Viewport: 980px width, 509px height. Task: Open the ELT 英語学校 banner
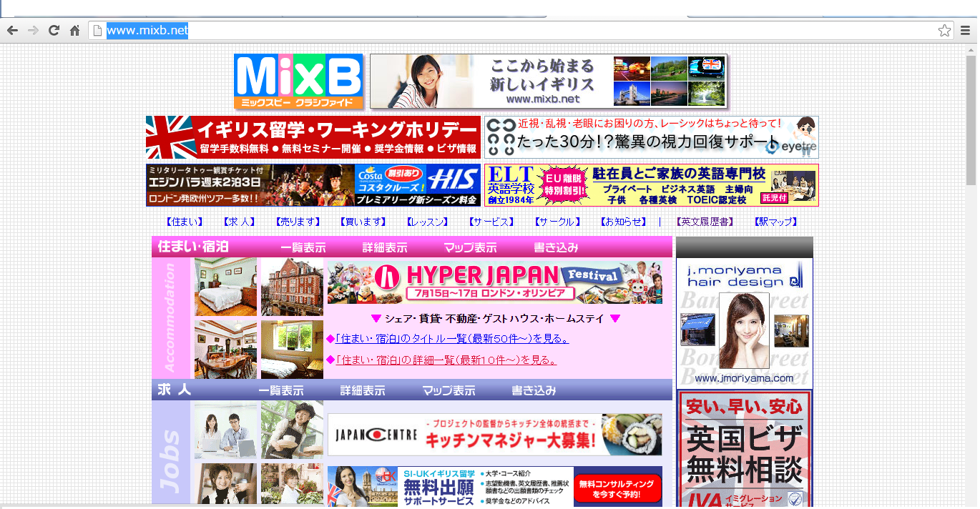pos(652,185)
